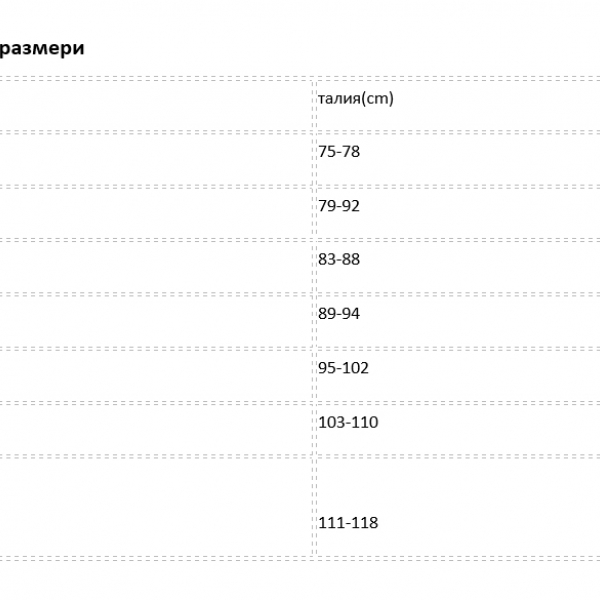This screenshot has height=600, width=600.
Task: Select the empty cell left of 111-118
Action: pyautogui.click(x=150, y=505)
